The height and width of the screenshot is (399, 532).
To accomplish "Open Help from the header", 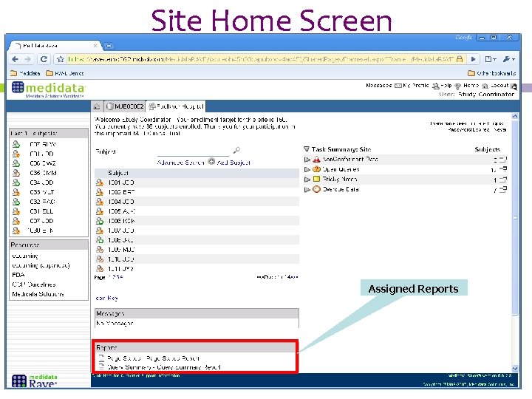I will [x=446, y=86].
